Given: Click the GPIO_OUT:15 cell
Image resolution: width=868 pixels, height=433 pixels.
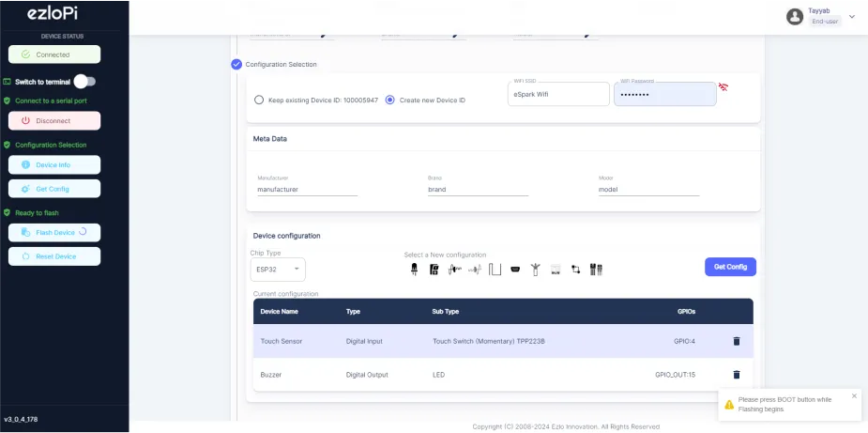Looking at the screenshot, I should point(675,375).
